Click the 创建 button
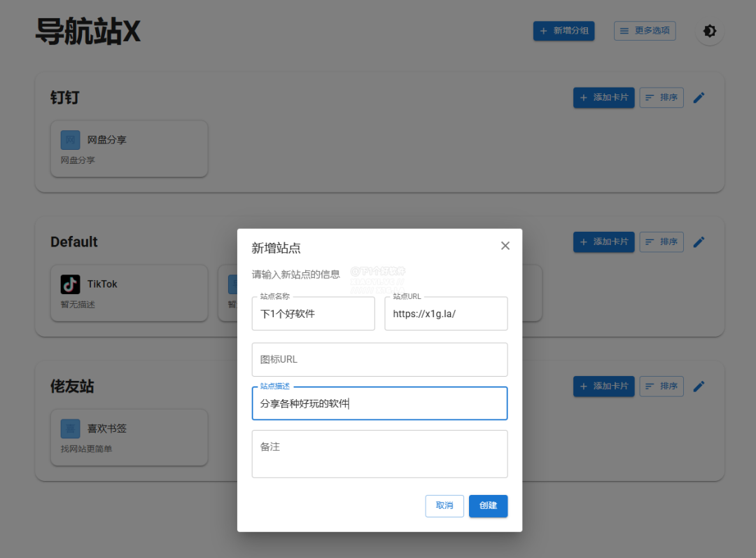The width and height of the screenshot is (756, 558). 488,506
